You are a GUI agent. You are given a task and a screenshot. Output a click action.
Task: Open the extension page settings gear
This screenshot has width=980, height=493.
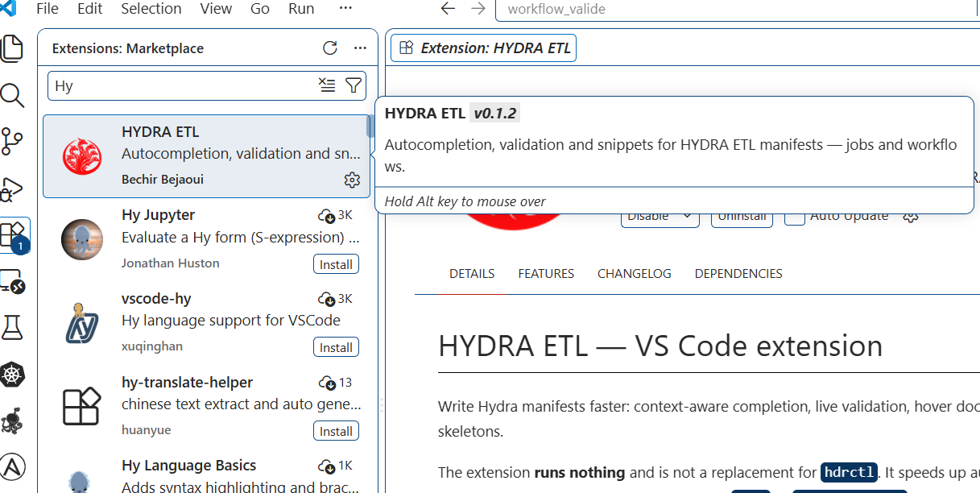(911, 217)
